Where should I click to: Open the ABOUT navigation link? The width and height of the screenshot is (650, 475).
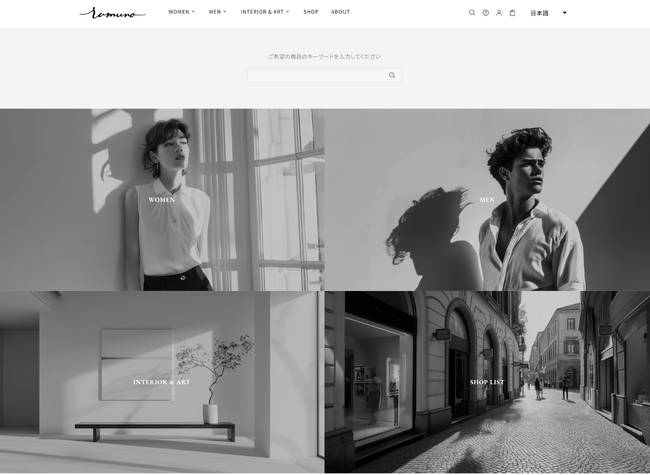[x=340, y=12]
